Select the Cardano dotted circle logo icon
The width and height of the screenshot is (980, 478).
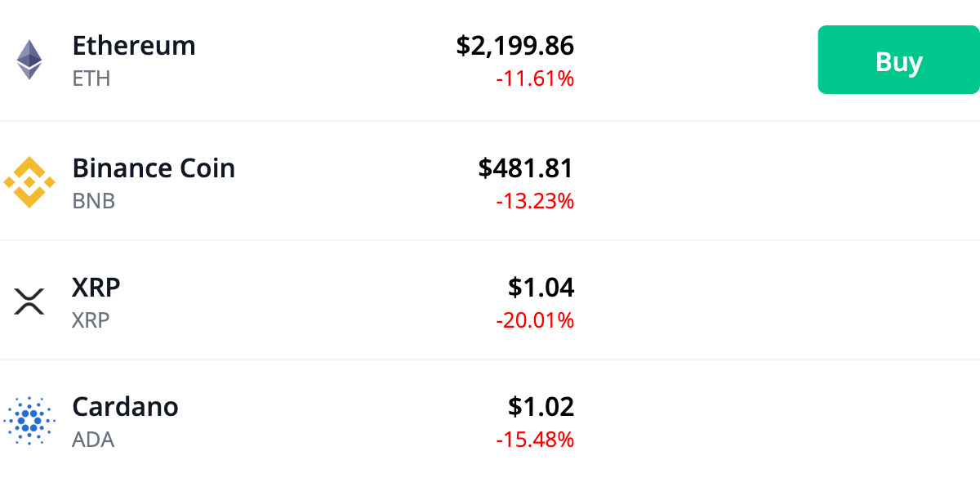click(29, 420)
